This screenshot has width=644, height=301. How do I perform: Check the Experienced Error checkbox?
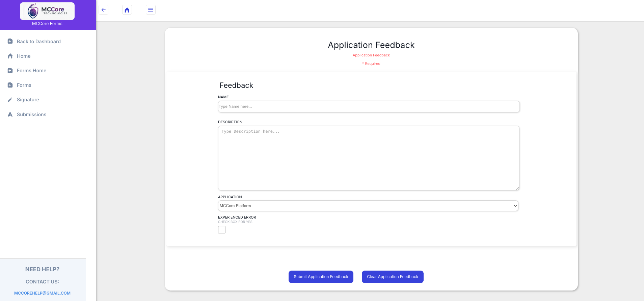tap(222, 230)
